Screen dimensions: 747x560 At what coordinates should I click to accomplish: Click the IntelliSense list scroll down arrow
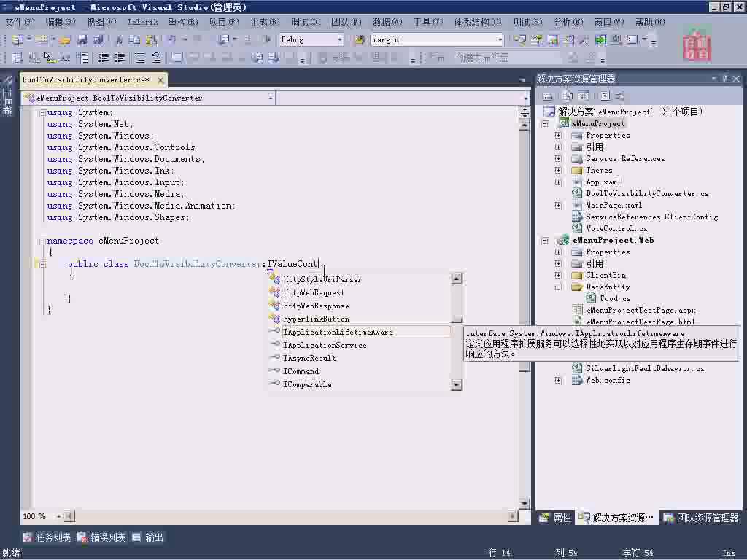[457, 385]
